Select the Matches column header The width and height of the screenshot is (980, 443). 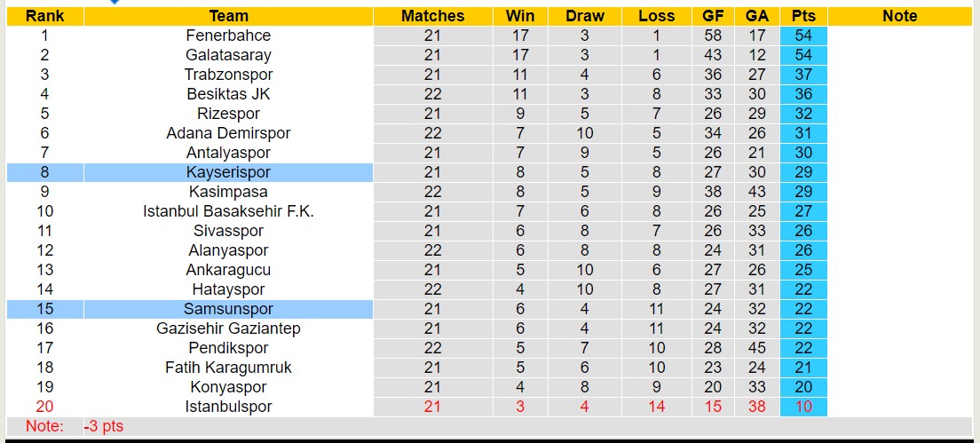pyautogui.click(x=432, y=16)
